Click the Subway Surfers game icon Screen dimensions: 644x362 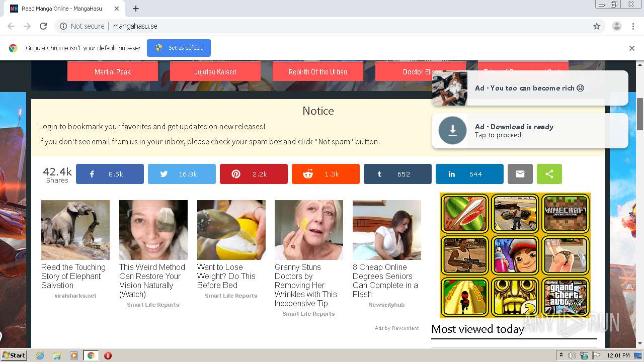click(x=515, y=255)
